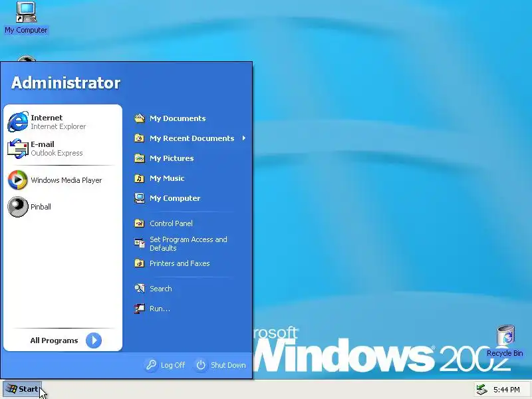Open the Control Panel icon
532x399 pixels.
tap(140, 223)
